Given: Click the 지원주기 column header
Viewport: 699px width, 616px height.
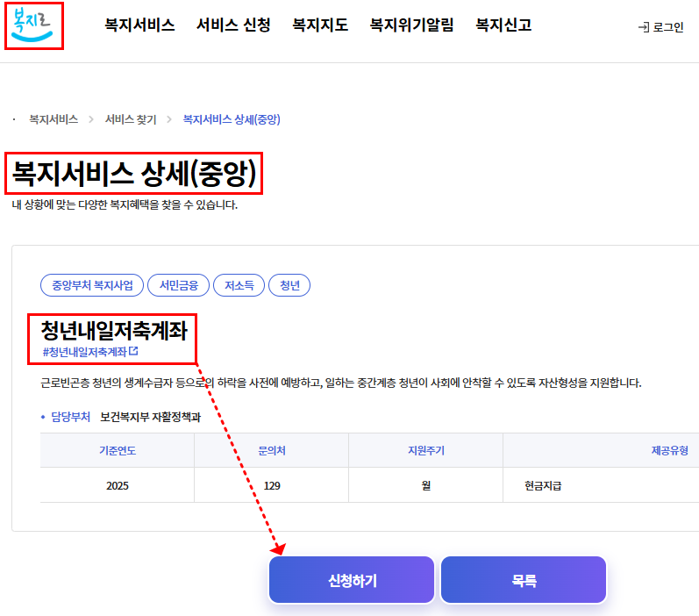Looking at the screenshot, I should tap(425, 450).
